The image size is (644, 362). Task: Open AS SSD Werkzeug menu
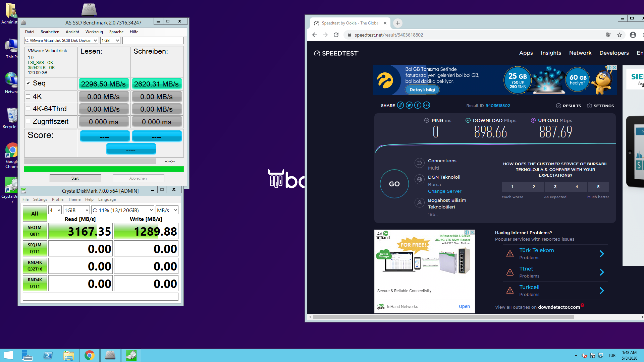point(94,32)
